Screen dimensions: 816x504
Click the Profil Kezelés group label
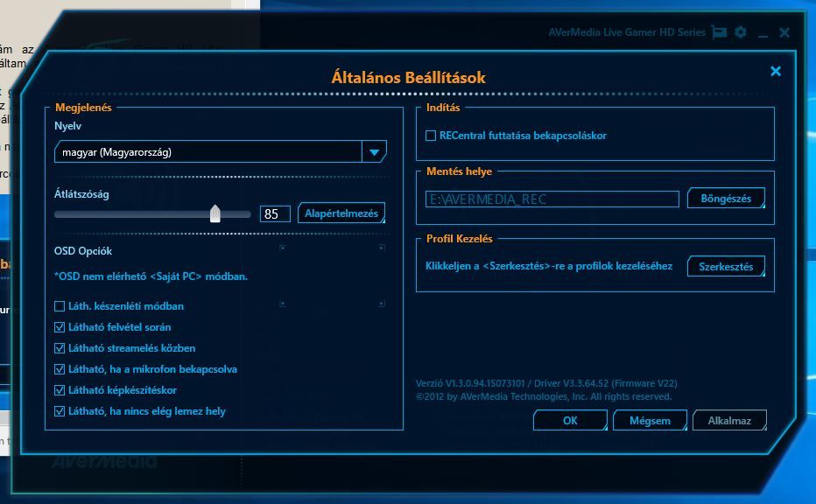tap(460, 238)
